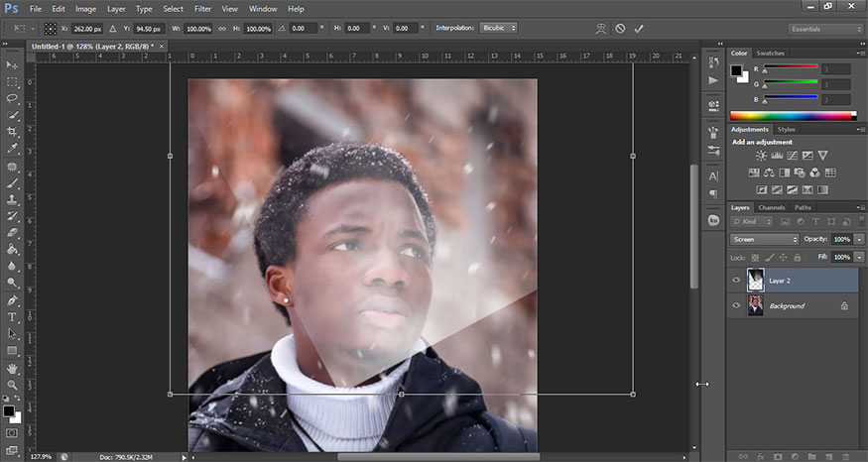Open the Screen blend mode dropdown
This screenshot has width=868, height=462.
tap(765, 240)
